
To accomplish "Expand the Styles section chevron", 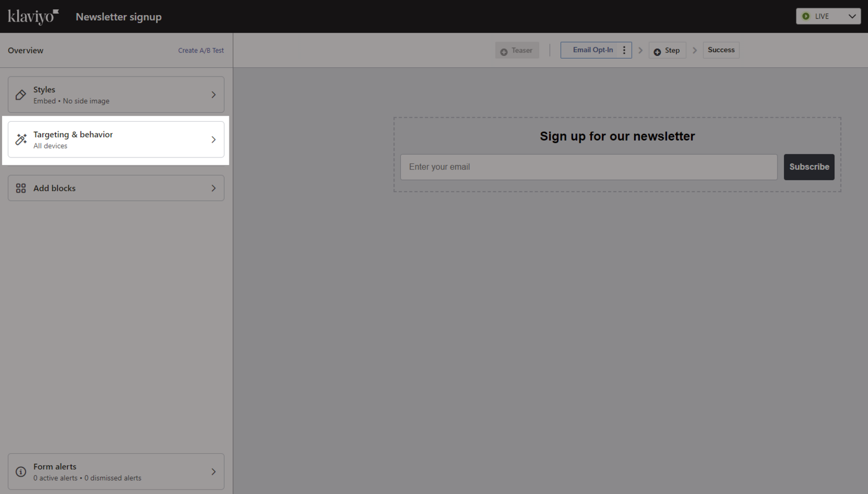I will 213,95.
